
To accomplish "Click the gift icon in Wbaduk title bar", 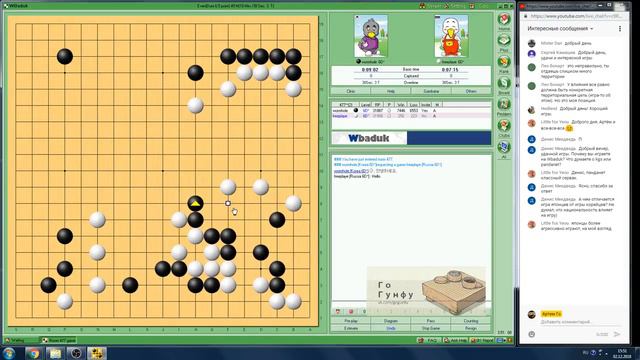I will (x=472, y=6).
